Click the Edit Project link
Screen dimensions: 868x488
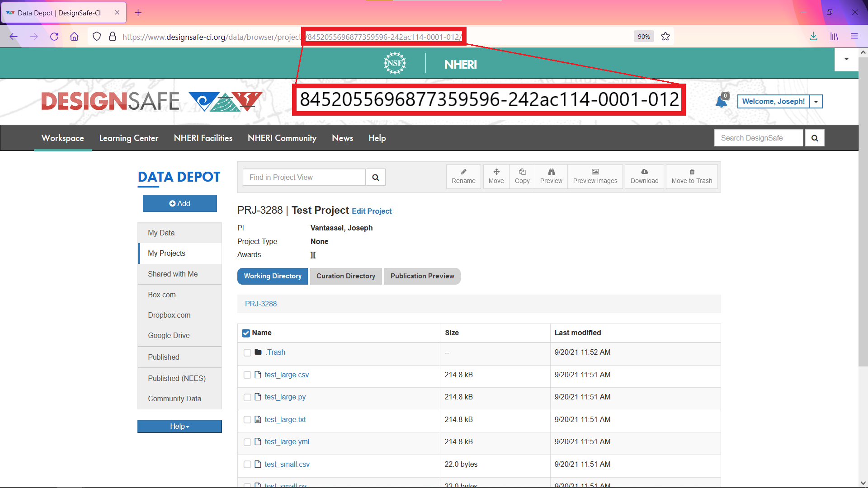click(372, 211)
